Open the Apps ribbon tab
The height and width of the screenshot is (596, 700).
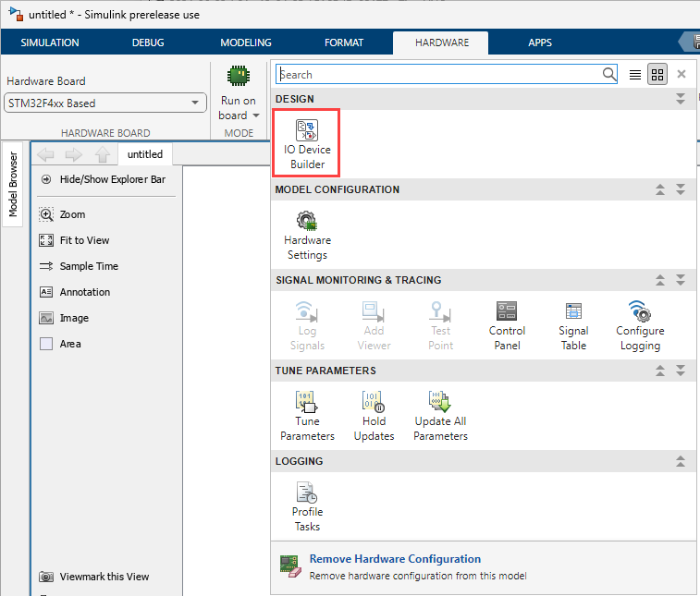[x=540, y=43]
